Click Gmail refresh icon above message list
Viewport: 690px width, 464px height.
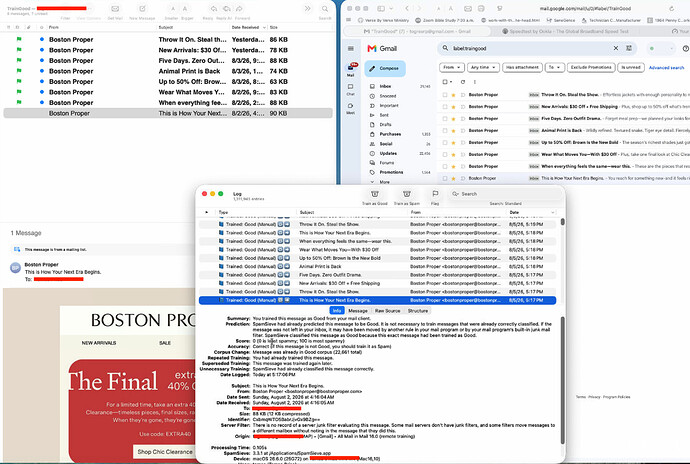coord(462,82)
